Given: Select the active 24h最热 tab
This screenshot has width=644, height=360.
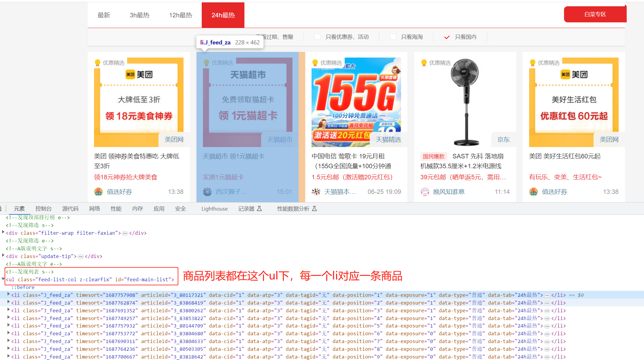Looking at the screenshot, I should (x=223, y=15).
